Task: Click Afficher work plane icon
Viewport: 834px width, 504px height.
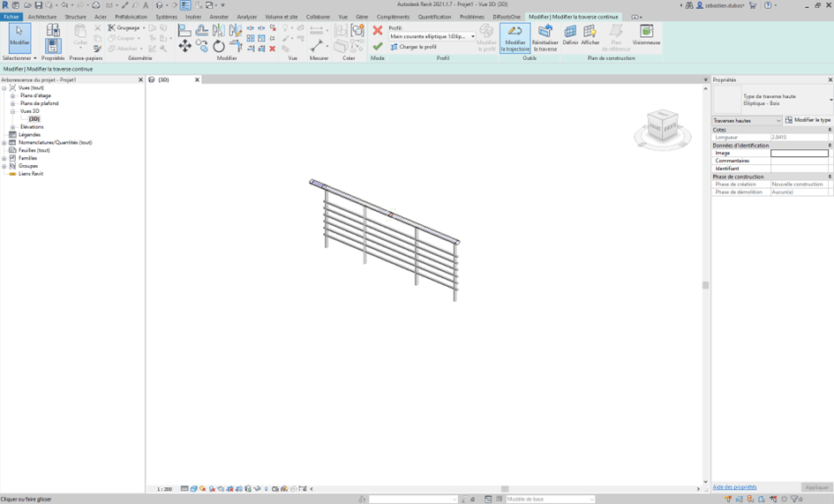Action: pyautogui.click(x=590, y=34)
